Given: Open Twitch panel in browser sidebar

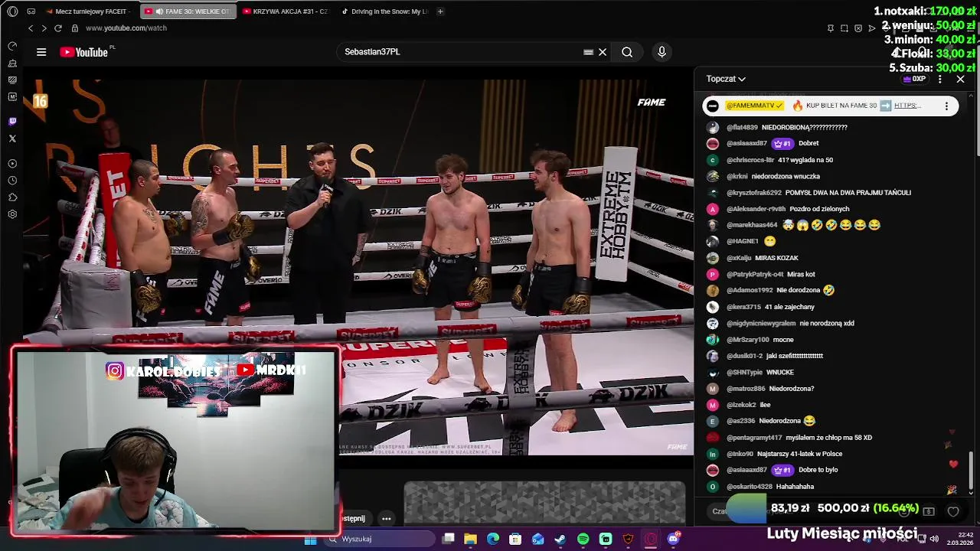Looking at the screenshot, I should (12, 122).
